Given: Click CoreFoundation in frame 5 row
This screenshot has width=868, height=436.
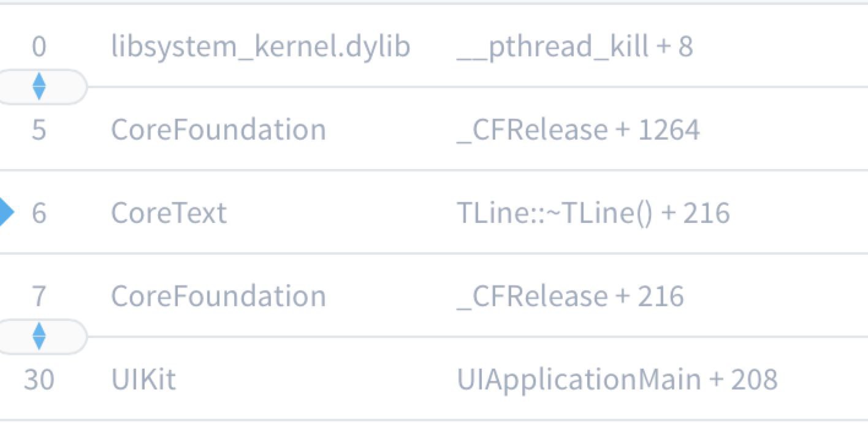Looking at the screenshot, I should tap(218, 130).
